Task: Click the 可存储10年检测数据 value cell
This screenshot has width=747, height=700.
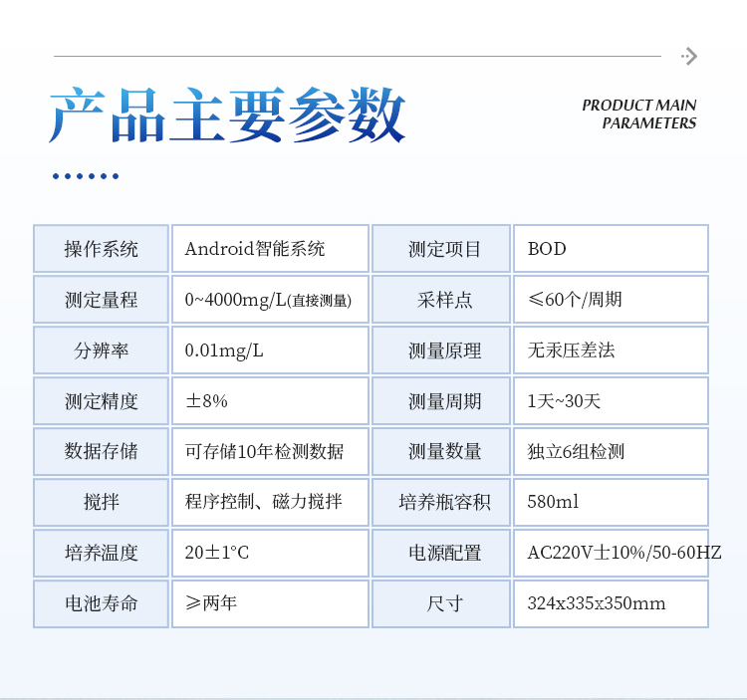Action: 270,451
